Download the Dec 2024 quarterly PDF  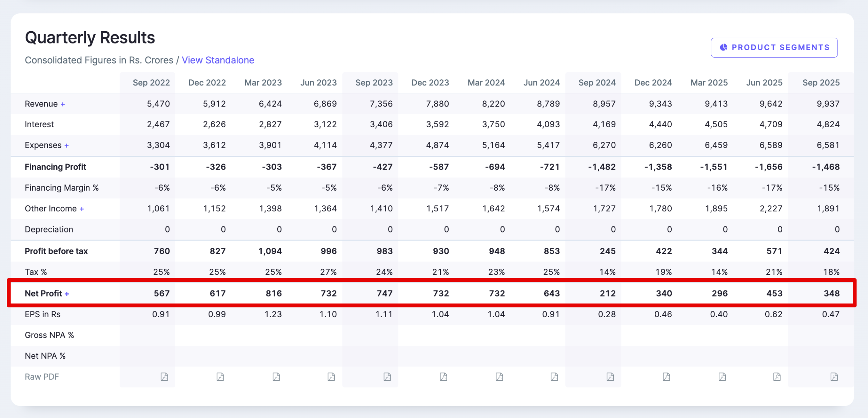click(666, 377)
